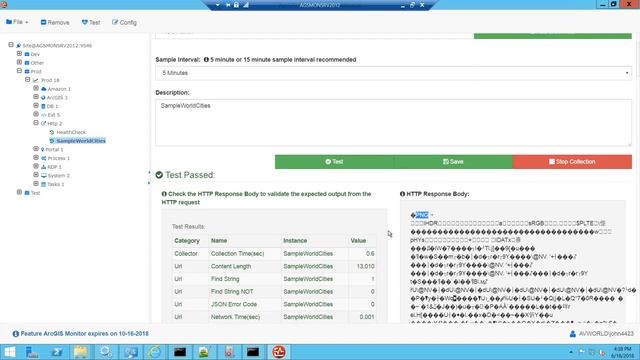Click the HealthCheck counter icon
This screenshot has height=360, width=640.
pyautogui.click(x=52, y=132)
